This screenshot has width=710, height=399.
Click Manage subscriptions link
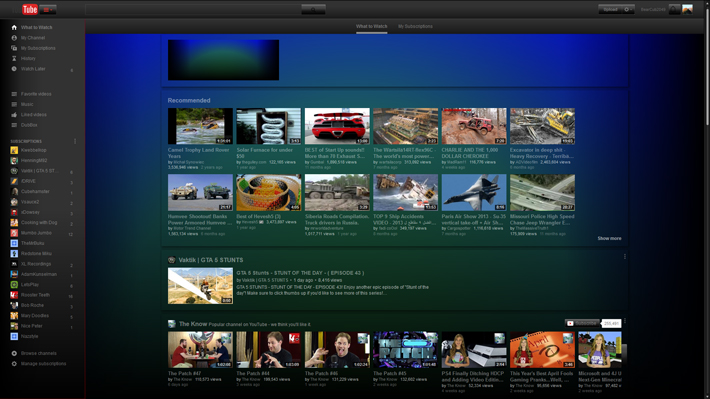coord(43,364)
